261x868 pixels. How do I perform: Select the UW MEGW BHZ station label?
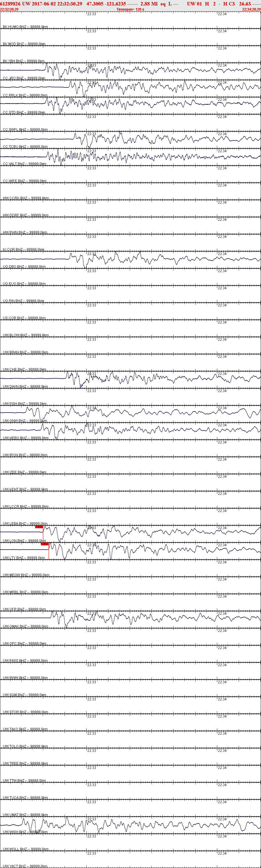(x=26, y=575)
